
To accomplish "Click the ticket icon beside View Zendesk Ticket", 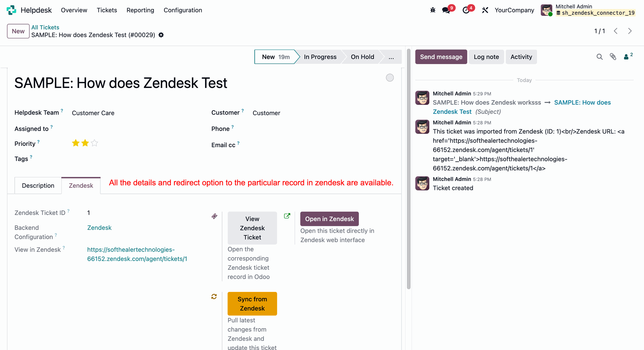I will click(x=214, y=216).
